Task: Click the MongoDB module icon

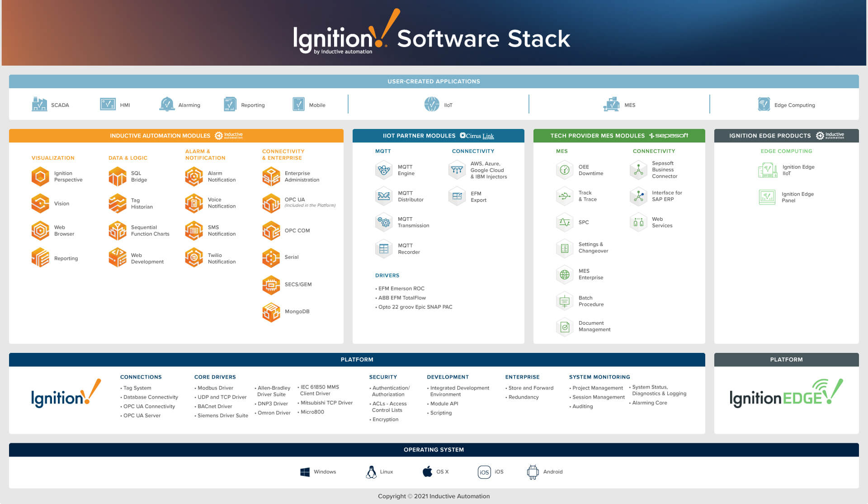Action: coord(271,312)
